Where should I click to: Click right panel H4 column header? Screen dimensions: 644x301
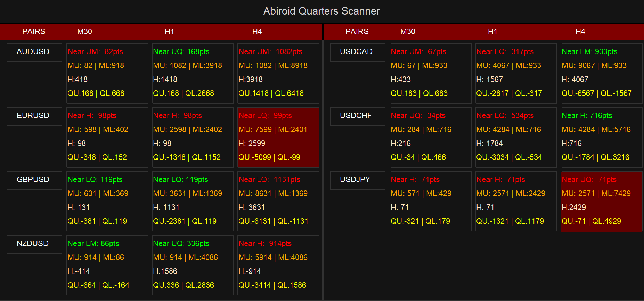[x=580, y=32]
